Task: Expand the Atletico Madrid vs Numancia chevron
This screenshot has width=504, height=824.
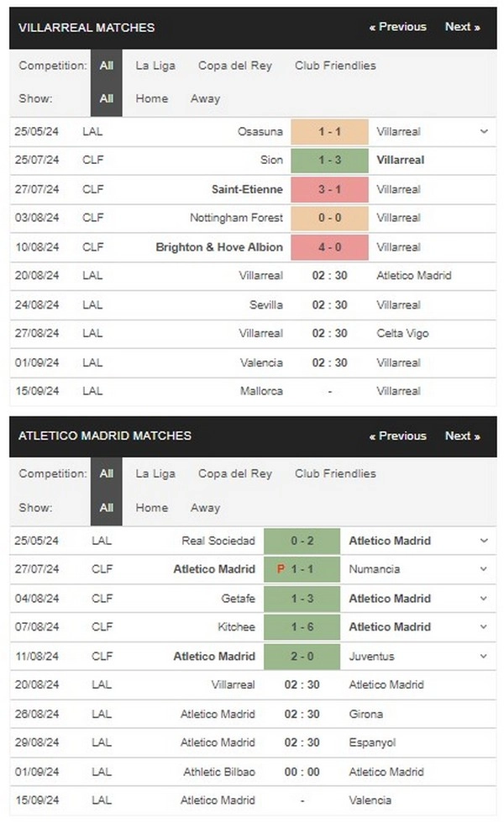Action: (484, 569)
